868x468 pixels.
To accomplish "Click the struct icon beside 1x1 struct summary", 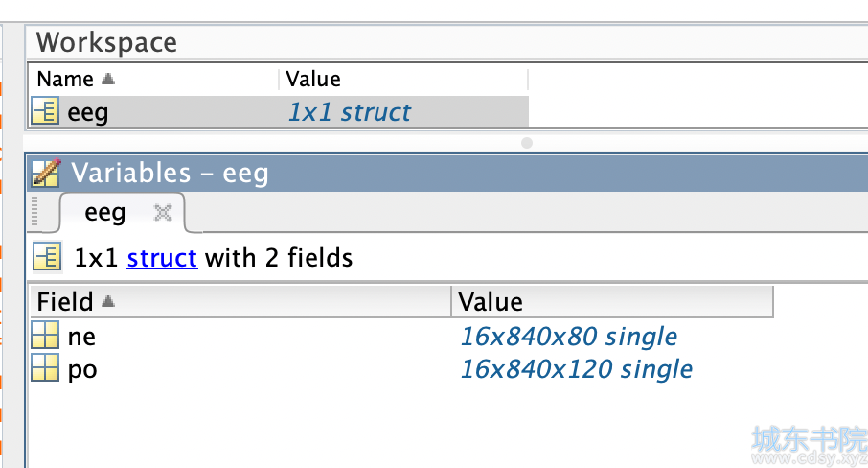I will click(47, 258).
